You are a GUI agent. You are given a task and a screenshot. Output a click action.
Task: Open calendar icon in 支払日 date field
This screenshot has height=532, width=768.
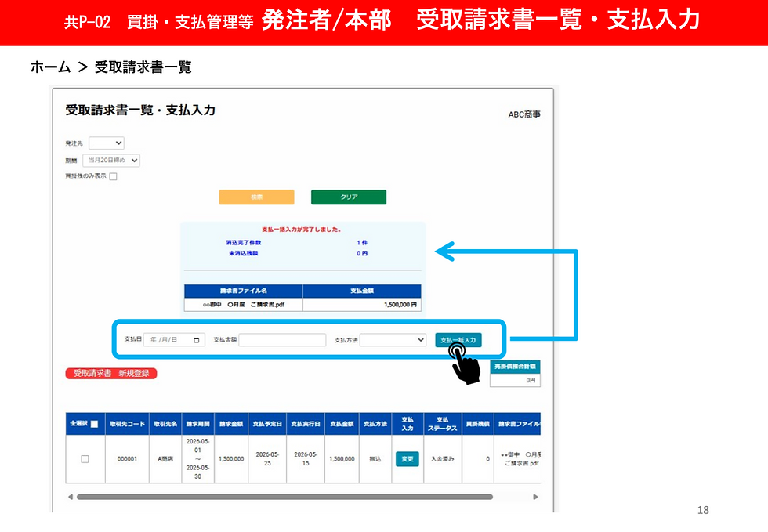click(x=197, y=340)
